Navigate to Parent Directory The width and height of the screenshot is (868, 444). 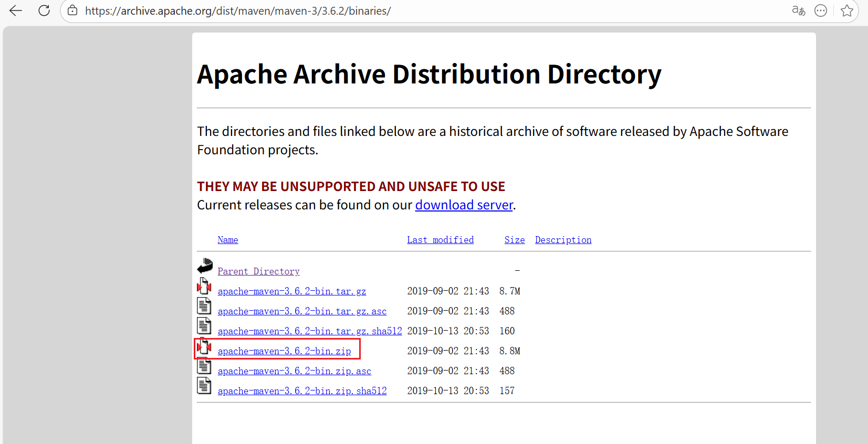click(x=259, y=271)
